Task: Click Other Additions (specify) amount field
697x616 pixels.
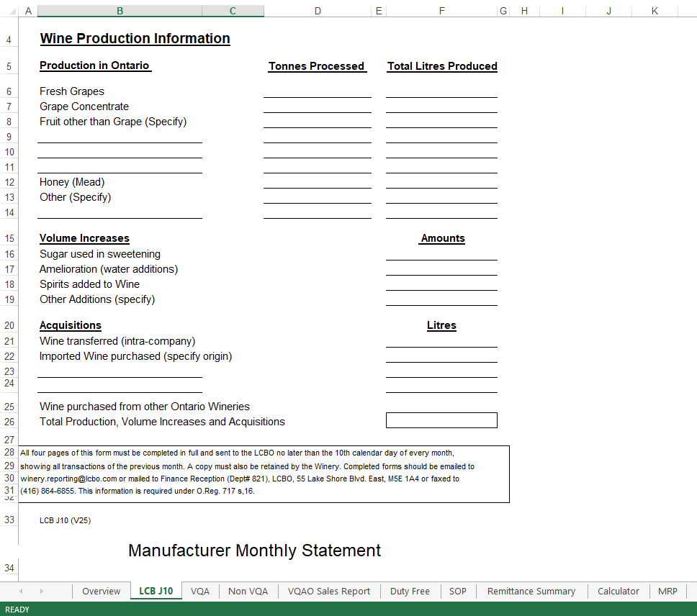Action: (x=442, y=299)
